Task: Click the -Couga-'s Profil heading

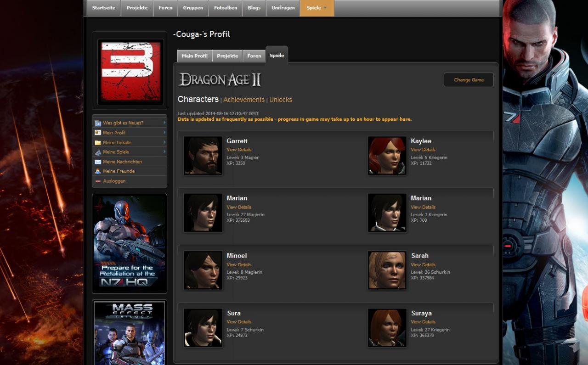Action: (201, 34)
